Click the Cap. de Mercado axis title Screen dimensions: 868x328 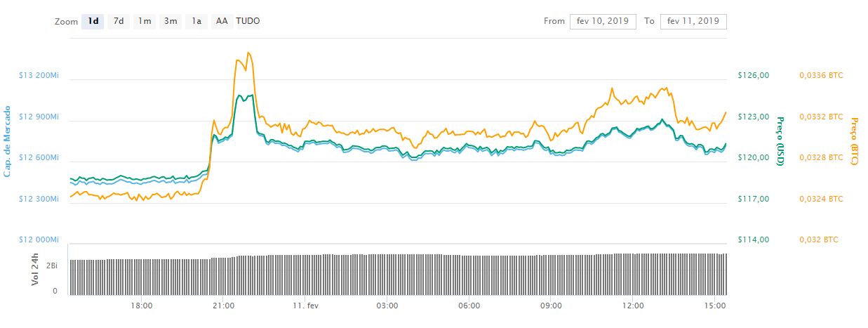[x=8, y=140]
